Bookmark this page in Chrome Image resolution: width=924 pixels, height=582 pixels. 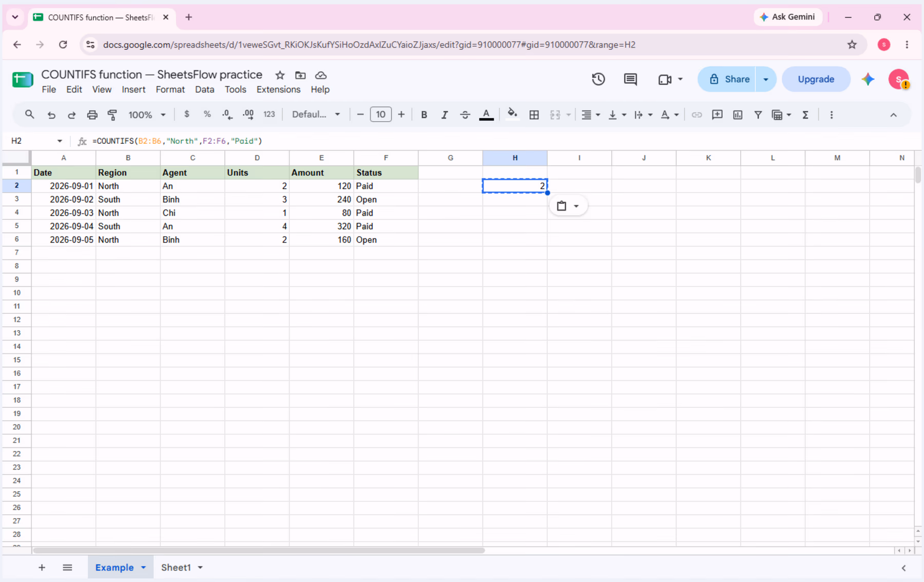point(852,45)
